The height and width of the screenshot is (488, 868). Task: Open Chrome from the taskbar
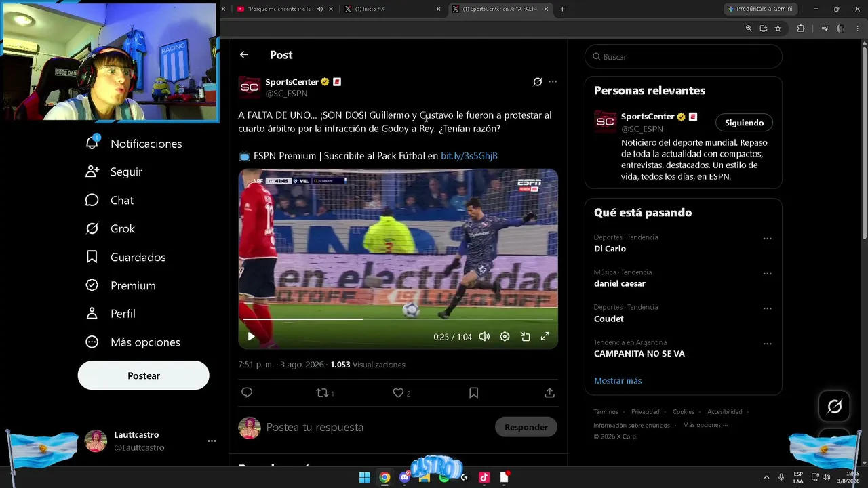(384, 477)
